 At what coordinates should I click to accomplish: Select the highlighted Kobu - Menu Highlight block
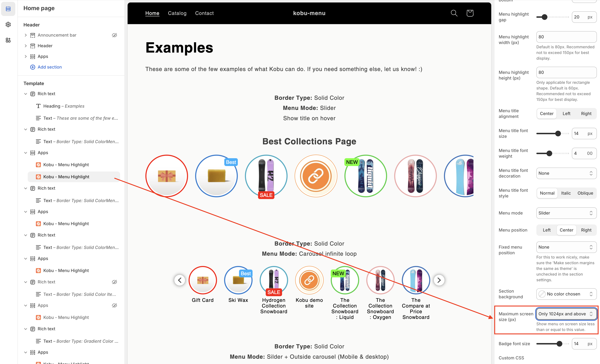point(66,177)
